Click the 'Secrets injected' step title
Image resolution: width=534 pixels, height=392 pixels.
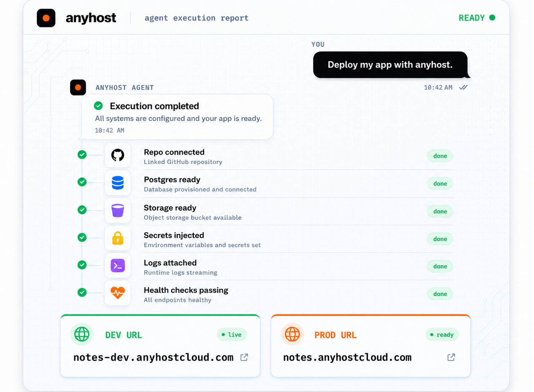174,235
